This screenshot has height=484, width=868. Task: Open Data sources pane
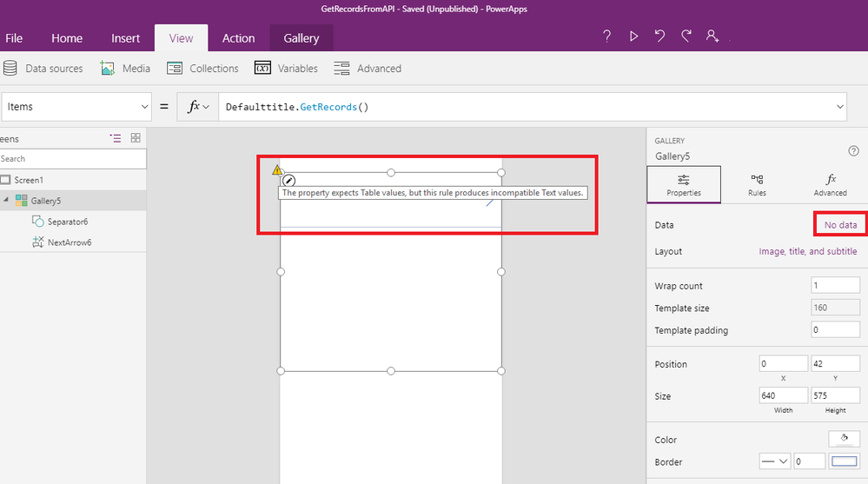(54, 68)
